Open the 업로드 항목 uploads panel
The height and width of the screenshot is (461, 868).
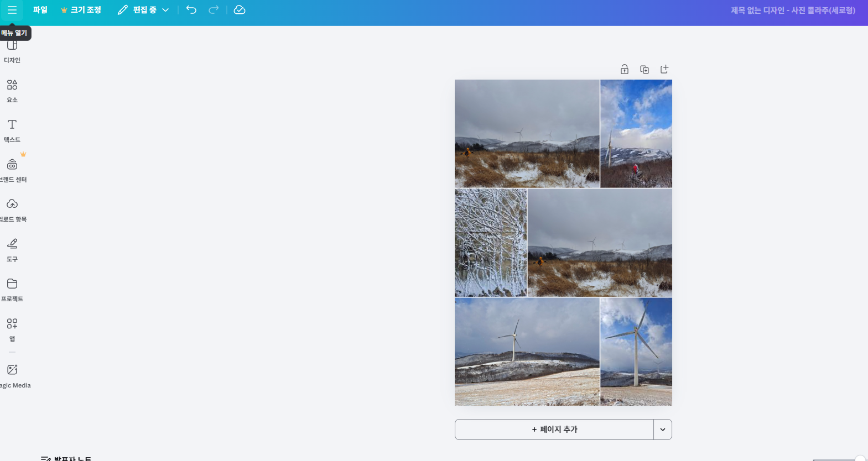[12, 211]
